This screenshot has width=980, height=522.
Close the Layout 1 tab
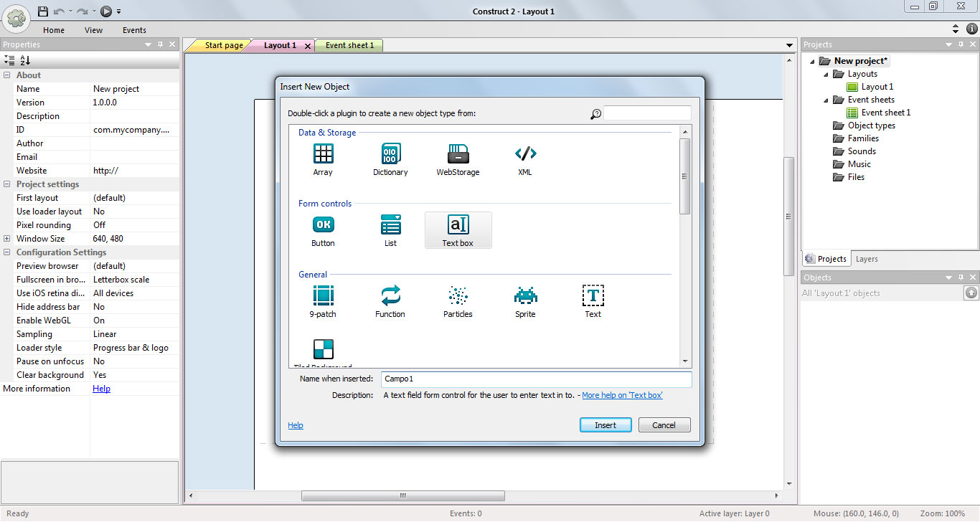(x=308, y=46)
